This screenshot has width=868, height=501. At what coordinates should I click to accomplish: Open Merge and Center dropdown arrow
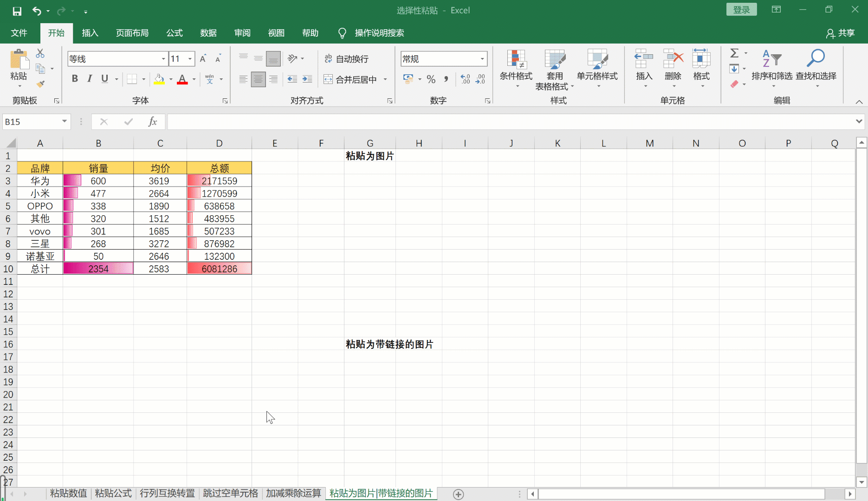(x=385, y=79)
